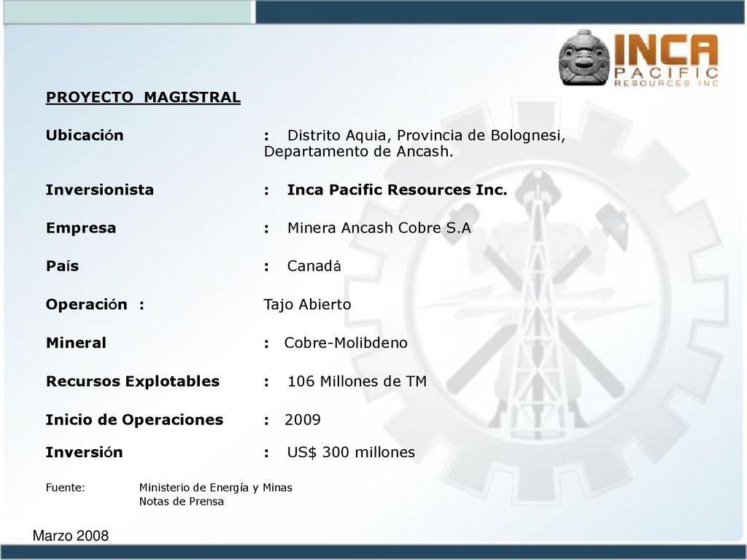The width and height of the screenshot is (747, 560).
Task: Click the 'Mineral' label
Action: pos(76,343)
